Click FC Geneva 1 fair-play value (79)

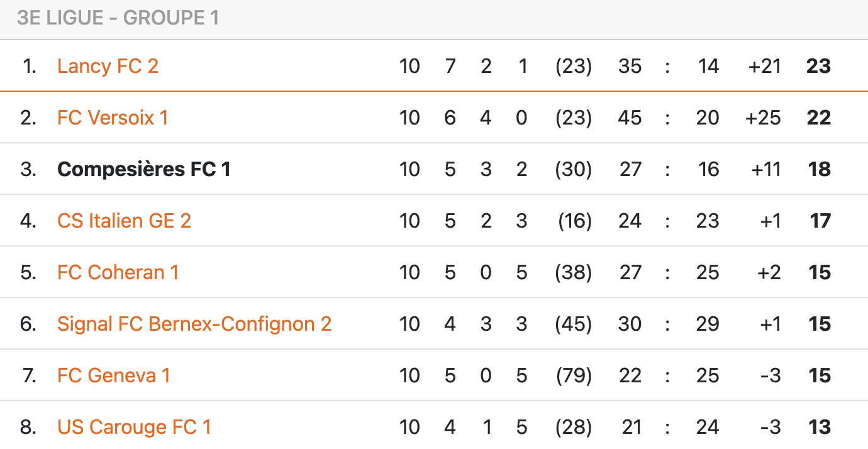(573, 375)
